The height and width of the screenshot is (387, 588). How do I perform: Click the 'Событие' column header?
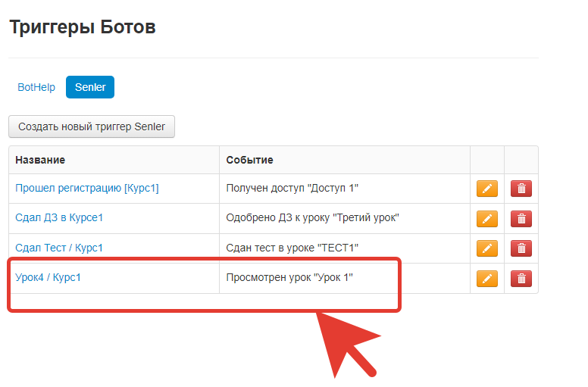coord(249,160)
